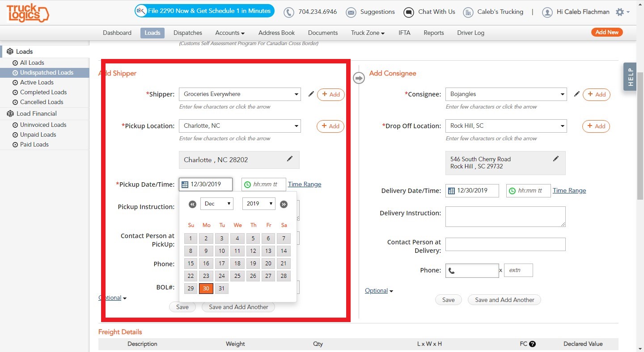
Task: Click the extn input field
Action: tap(518, 270)
